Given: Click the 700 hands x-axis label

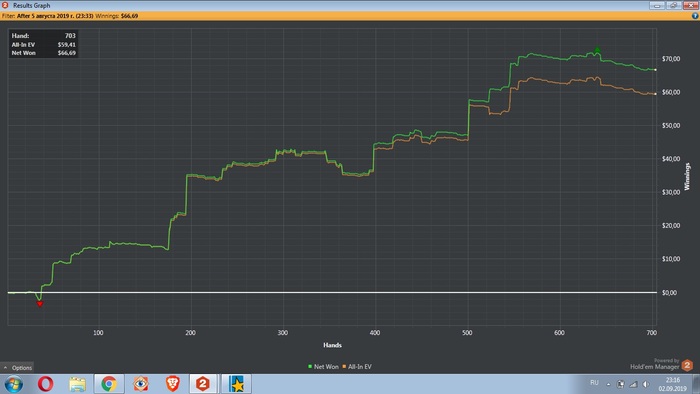Looking at the screenshot, I should (651, 332).
